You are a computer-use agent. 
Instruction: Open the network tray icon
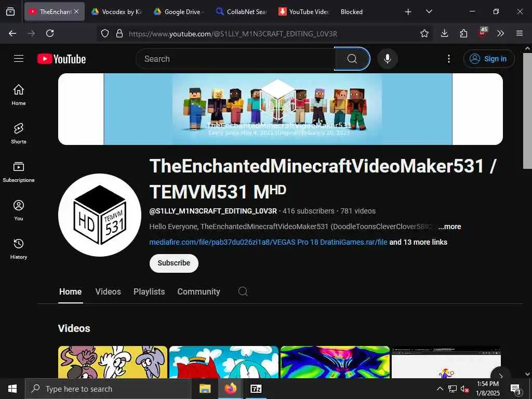453,389
